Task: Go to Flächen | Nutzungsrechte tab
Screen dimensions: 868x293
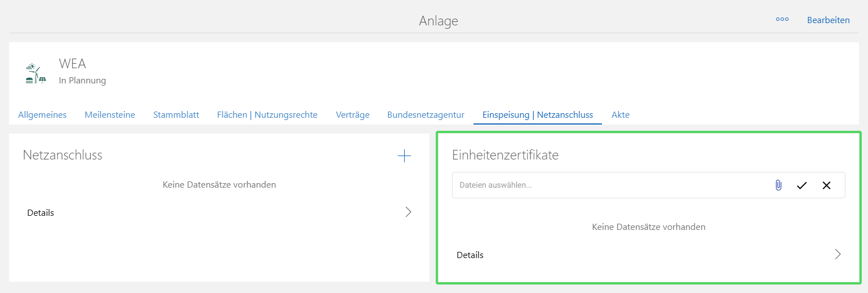Action: coord(267,115)
